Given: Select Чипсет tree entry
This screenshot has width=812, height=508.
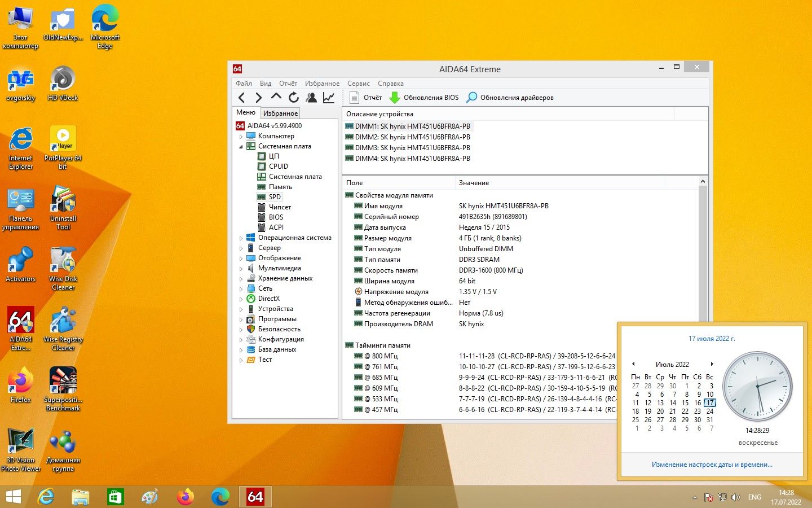Looking at the screenshot, I should 274,207.
